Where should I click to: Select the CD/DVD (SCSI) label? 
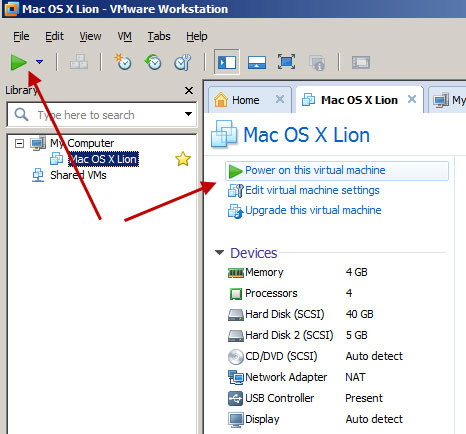(281, 356)
